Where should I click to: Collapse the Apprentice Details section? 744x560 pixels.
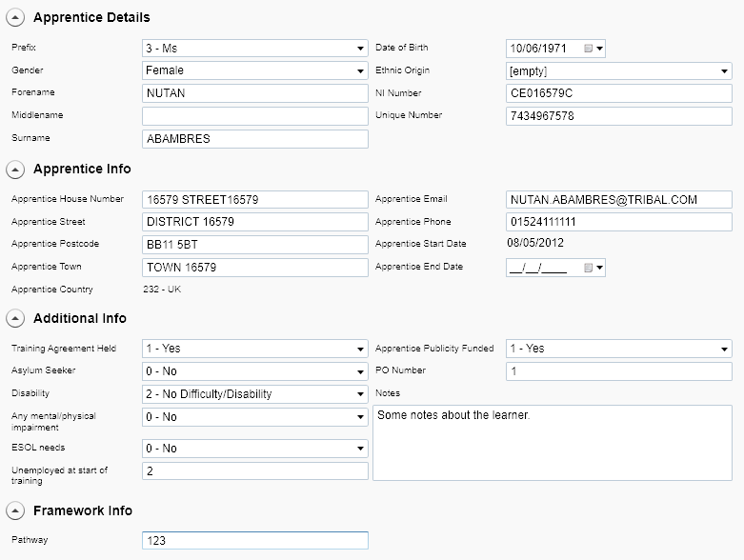coord(15,18)
